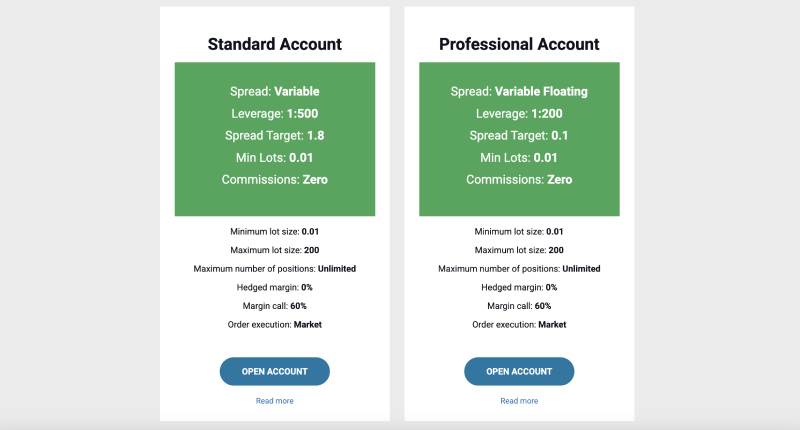Click Commissions: Zero in Professional Account panel
This screenshot has width=800, height=430.
(x=519, y=179)
